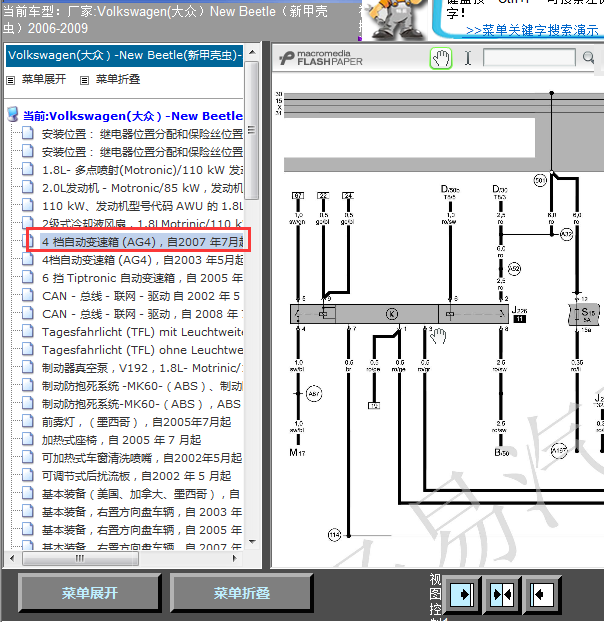Select the root node 当前:Volkswagen(大众)-New Beetle
Screen dimensions: 604x622
[x=133, y=116]
